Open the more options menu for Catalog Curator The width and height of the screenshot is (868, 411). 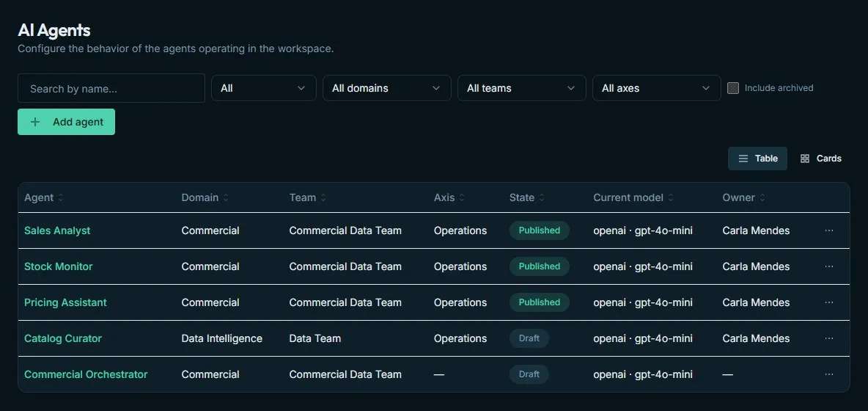[x=828, y=338]
